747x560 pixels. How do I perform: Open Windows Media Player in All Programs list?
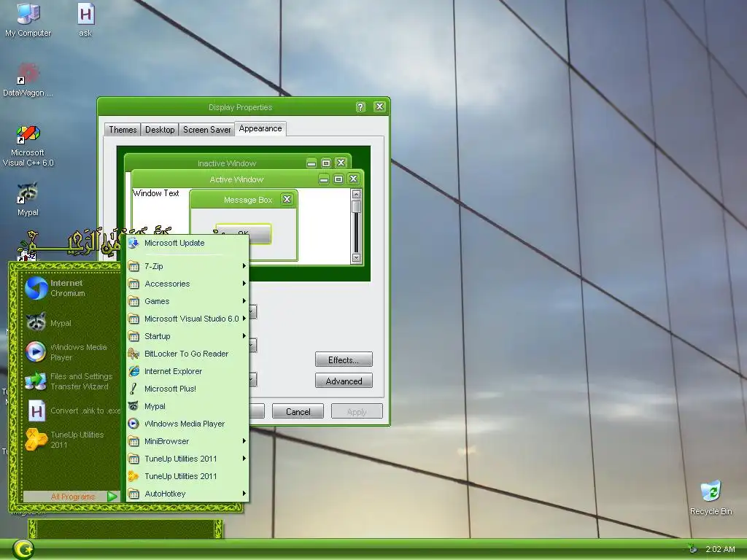coord(187,424)
